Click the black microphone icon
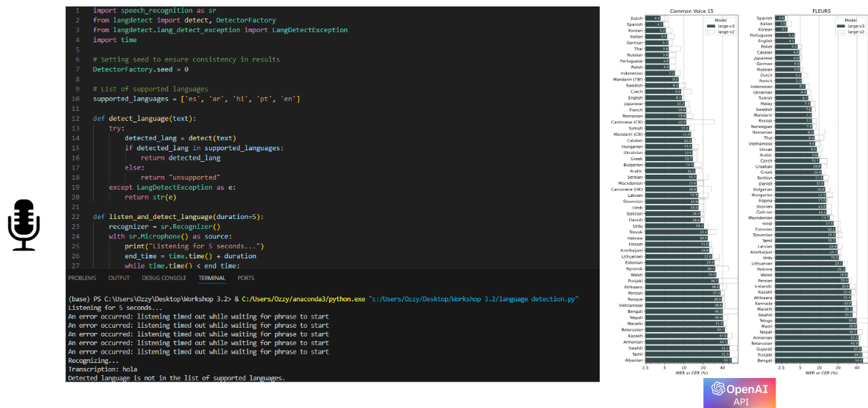The width and height of the screenshot is (868, 408). 24,225
